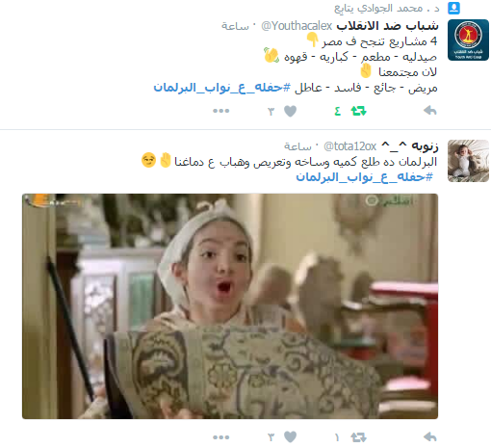Like the tota12ox tweet
The image size is (491, 448).
tap(290, 437)
